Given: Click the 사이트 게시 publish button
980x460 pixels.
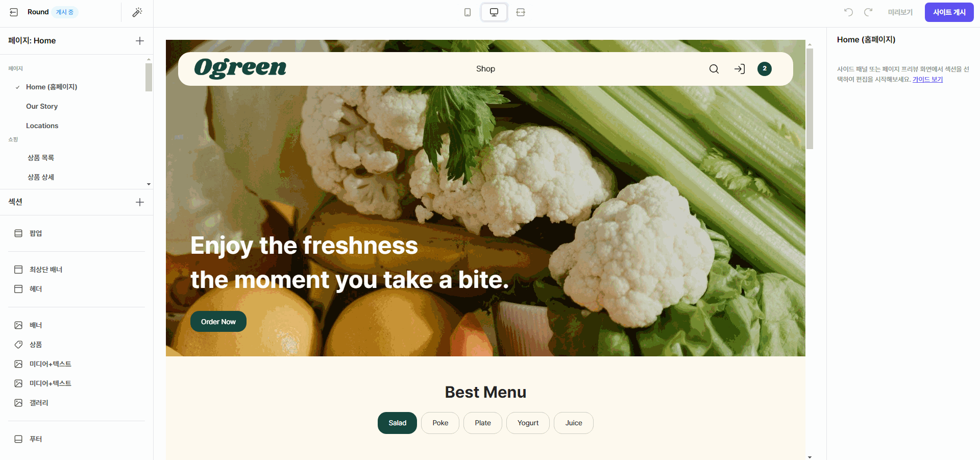Looking at the screenshot, I should [949, 12].
